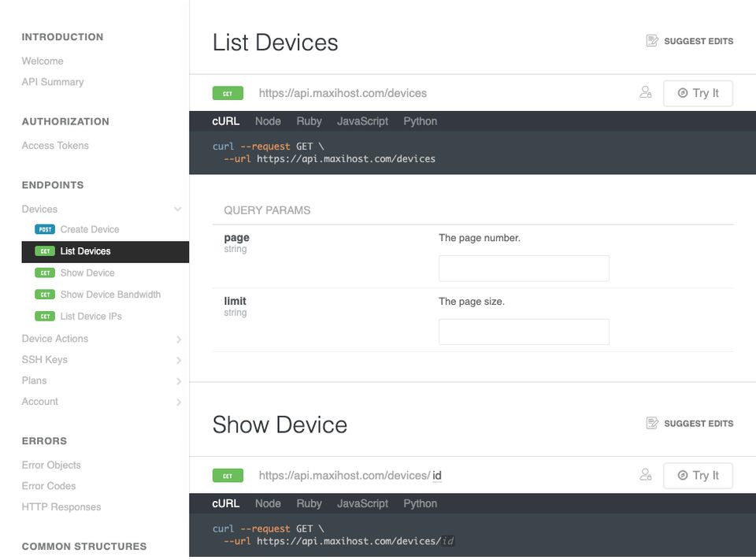Click the id parameter in Show Device URL
This screenshot has height=560, width=756.
pos(437,476)
